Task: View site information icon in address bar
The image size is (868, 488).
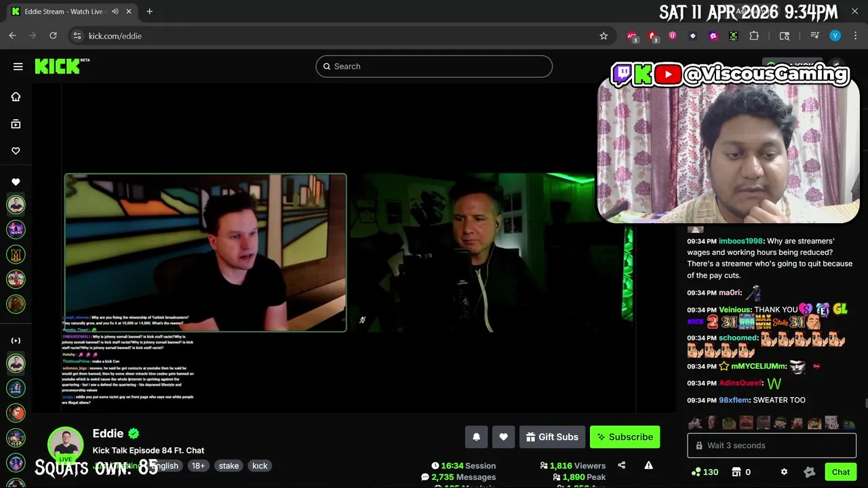Action: [x=77, y=36]
